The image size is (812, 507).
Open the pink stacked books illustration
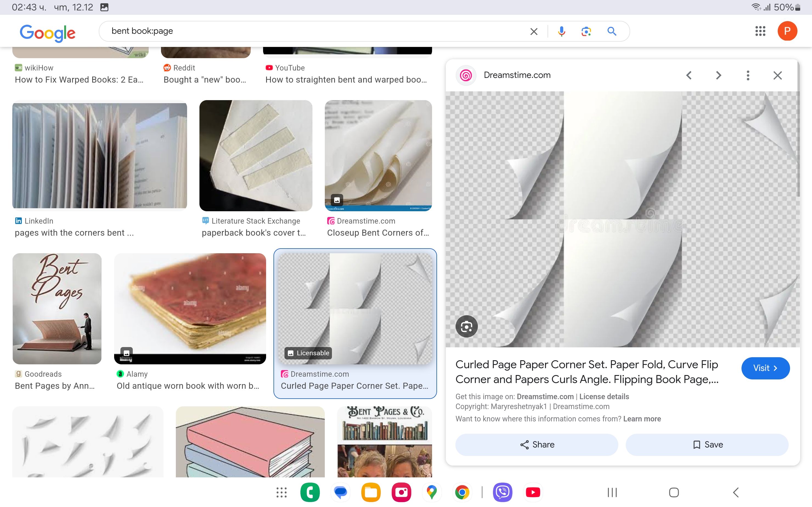point(250,442)
